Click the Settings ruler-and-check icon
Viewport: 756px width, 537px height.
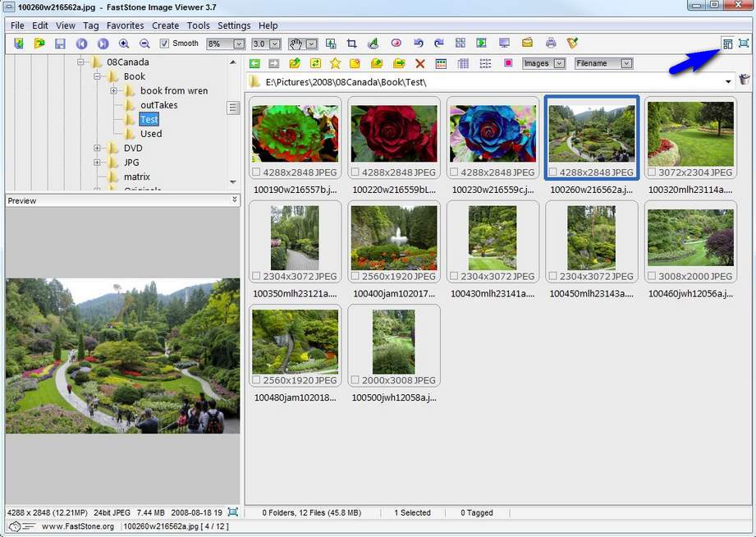coord(572,43)
